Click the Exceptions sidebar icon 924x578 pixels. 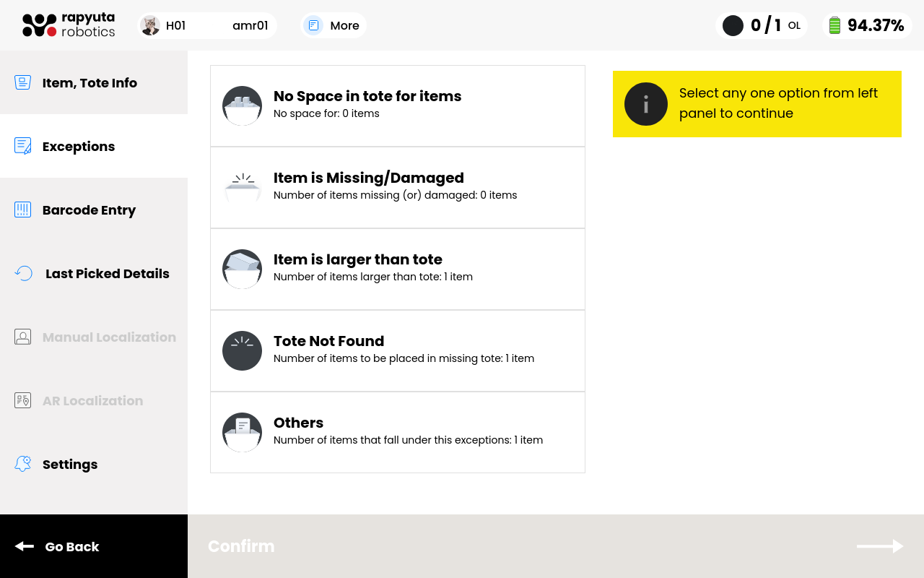point(23,146)
